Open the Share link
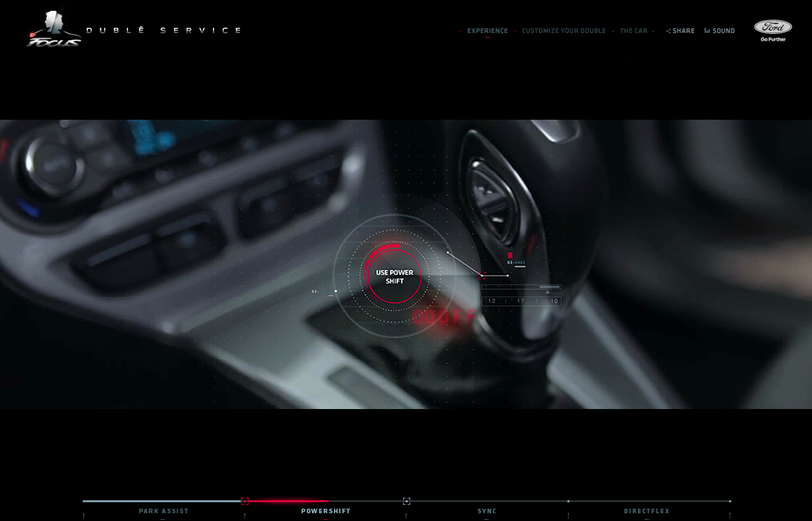 (683, 31)
